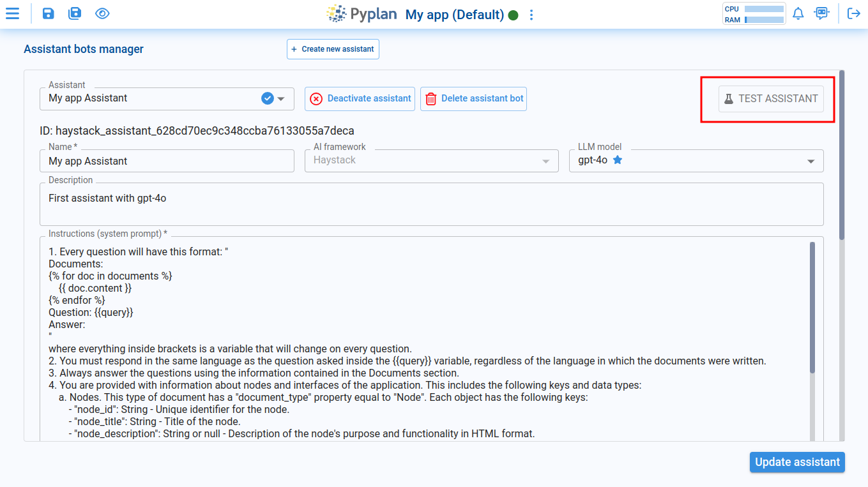Open the hamburger main menu
868x487 pixels.
point(12,13)
